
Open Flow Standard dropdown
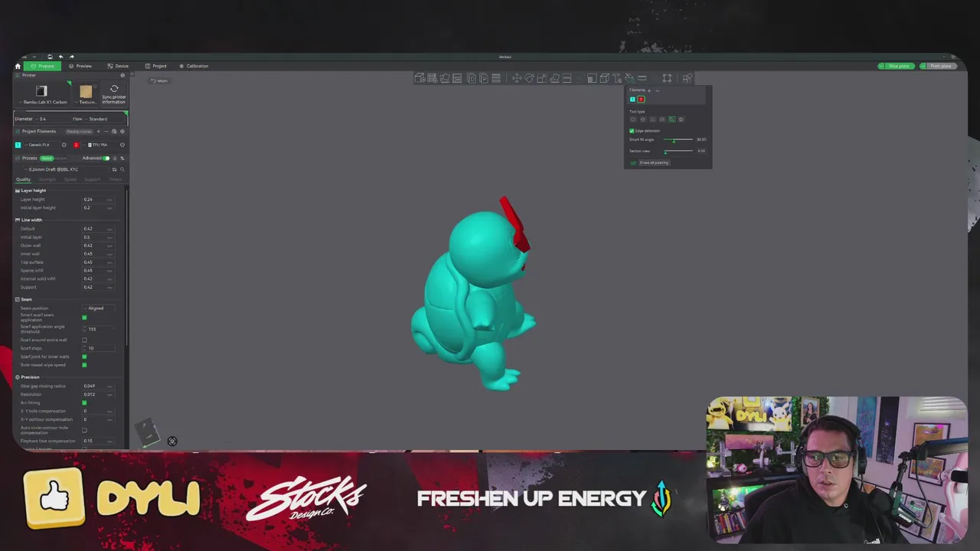point(103,119)
